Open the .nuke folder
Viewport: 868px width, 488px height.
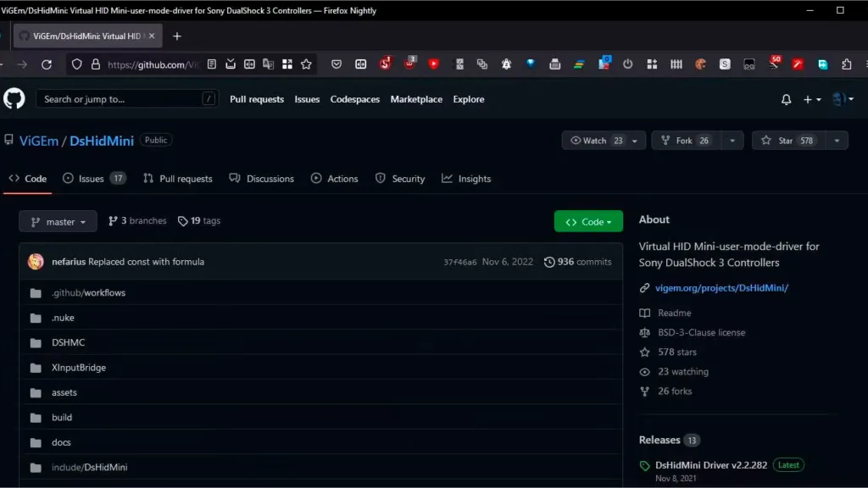tap(63, 318)
